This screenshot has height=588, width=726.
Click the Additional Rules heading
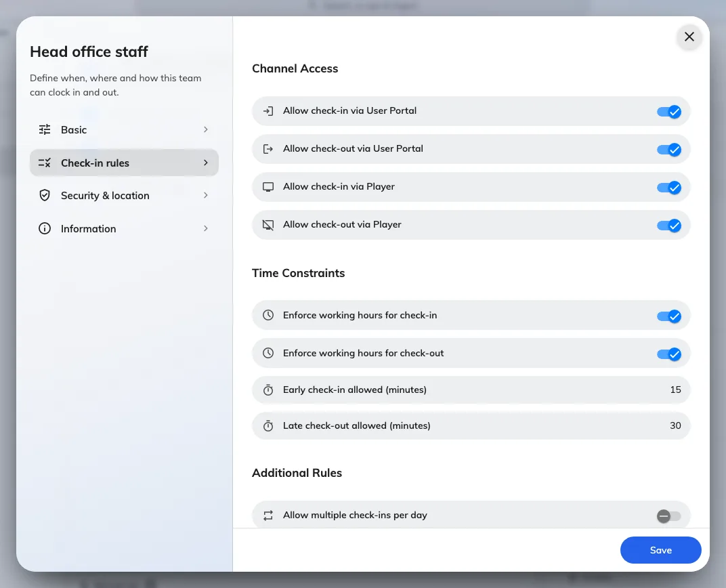point(297,473)
